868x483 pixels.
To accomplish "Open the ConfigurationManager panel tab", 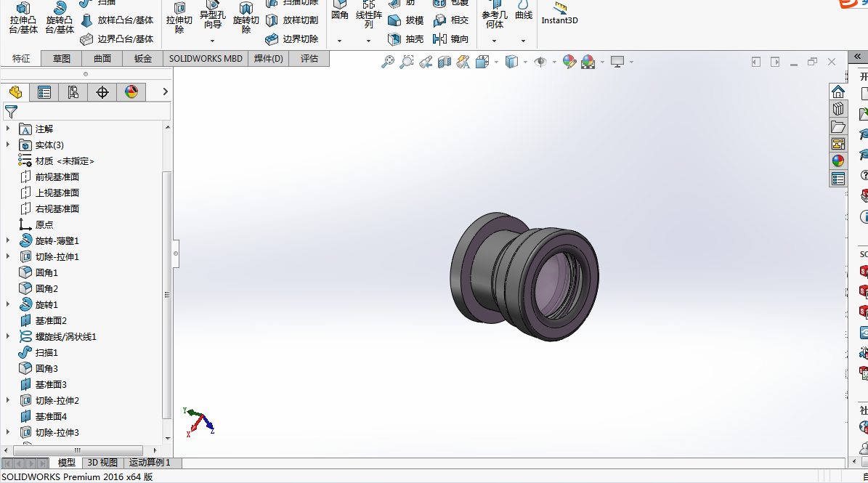I will [x=73, y=92].
